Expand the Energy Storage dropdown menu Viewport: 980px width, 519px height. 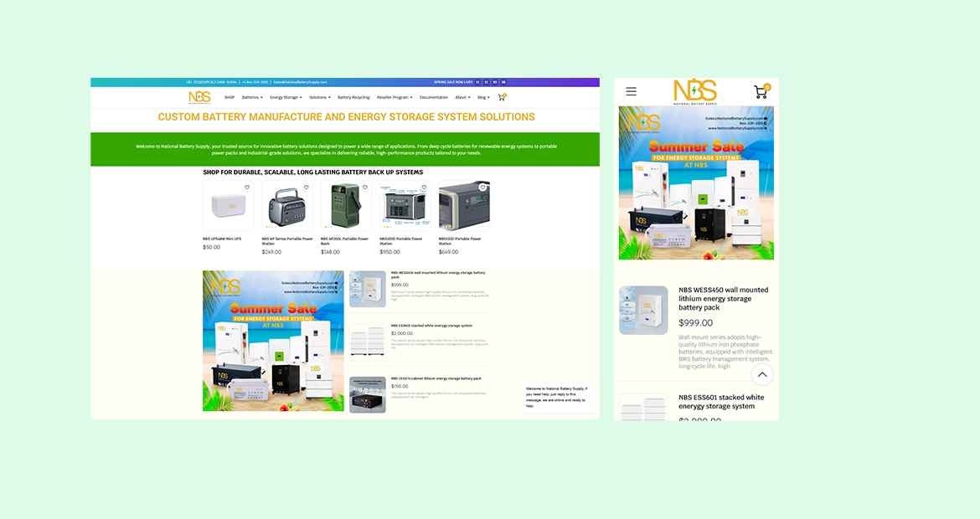tap(286, 97)
